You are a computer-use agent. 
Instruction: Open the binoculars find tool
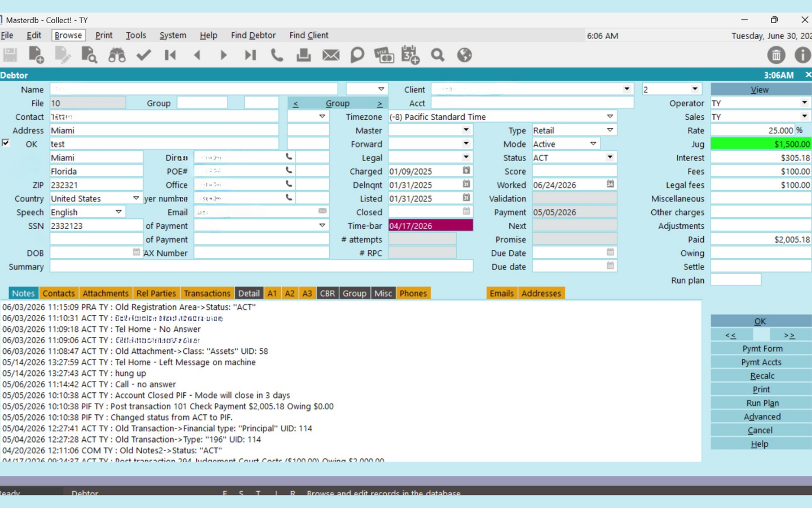point(117,55)
